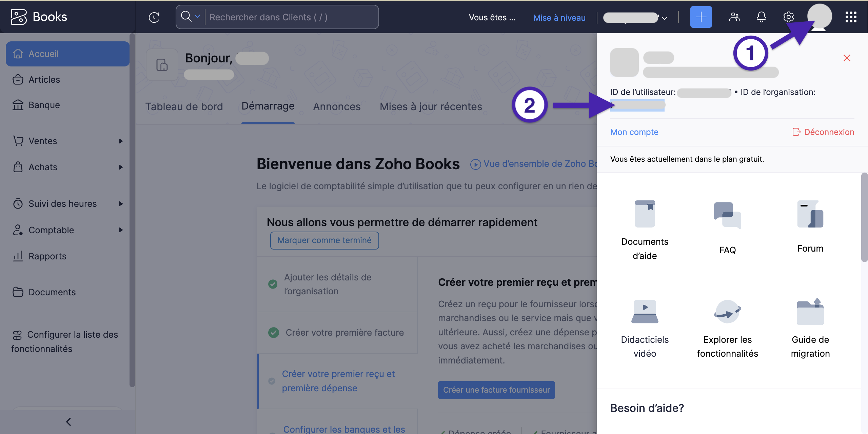The image size is (868, 434).
Task: Open the notifications bell
Action: point(761,17)
